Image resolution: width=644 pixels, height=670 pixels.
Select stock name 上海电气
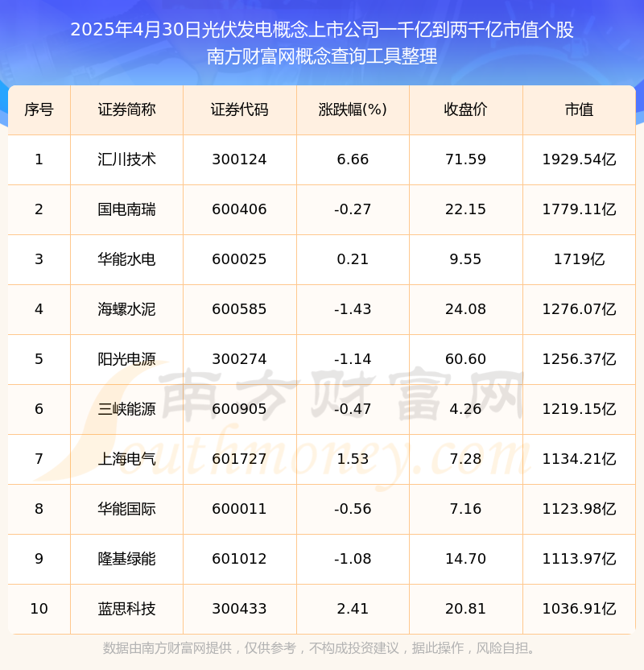click(x=126, y=459)
